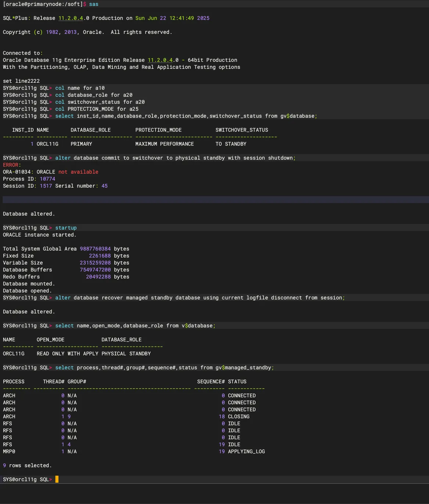This screenshot has height=504, width=429.
Task: Click the 'startup' command text
Action: click(66, 228)
